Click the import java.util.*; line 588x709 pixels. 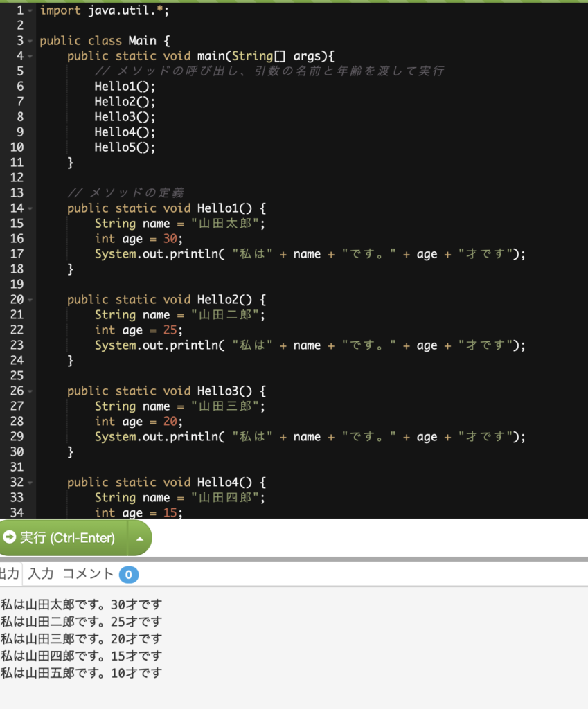tap(105, 10)
